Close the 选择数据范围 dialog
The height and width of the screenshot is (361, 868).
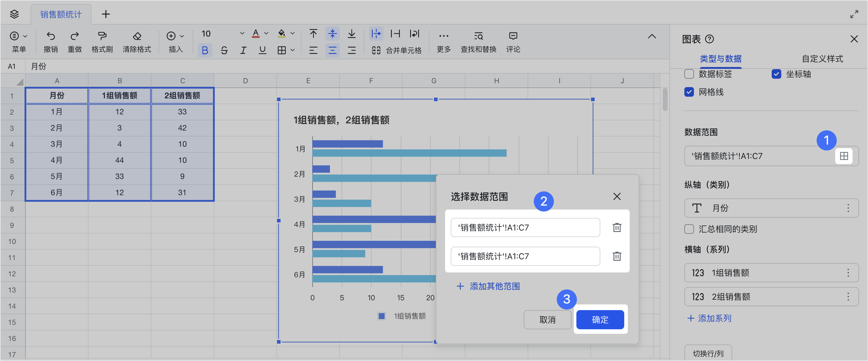point(617,196)
